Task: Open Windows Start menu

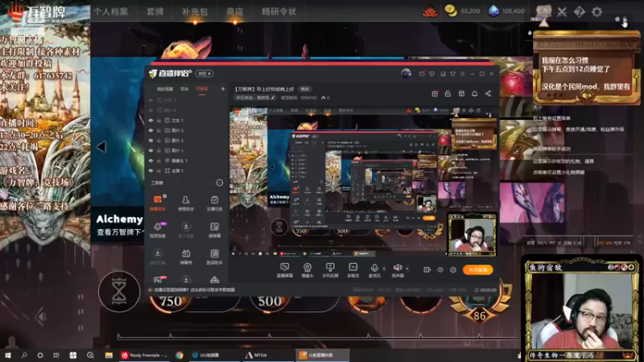Action: 8,355
